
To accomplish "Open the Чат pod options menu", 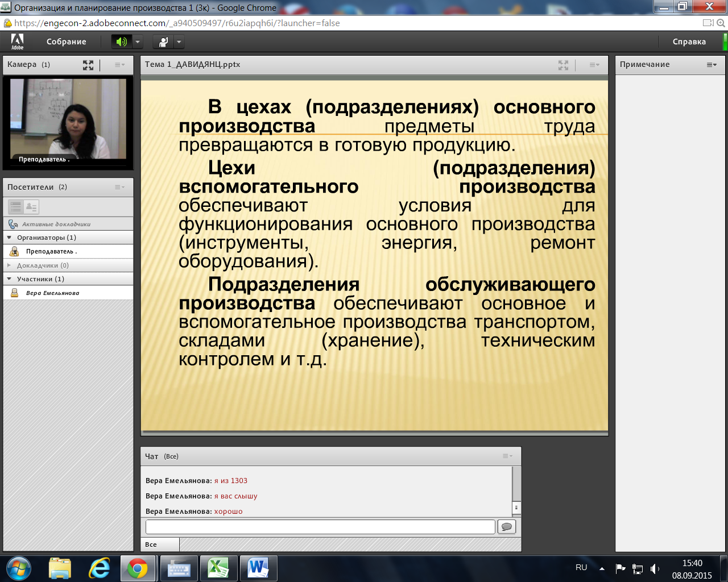I will click(507, 456).
